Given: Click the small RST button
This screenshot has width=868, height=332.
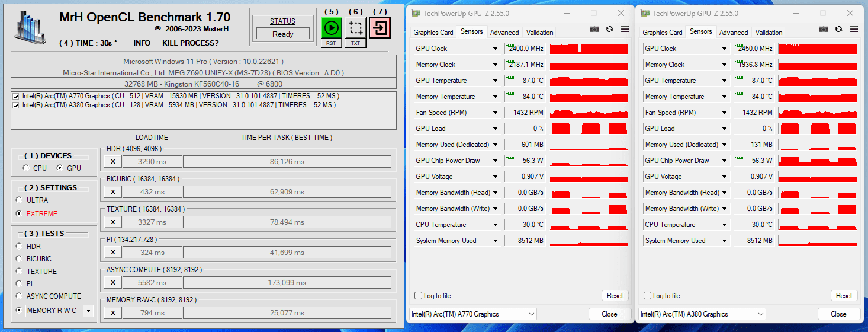Looking at the screenshot, I should coord(331,43).
